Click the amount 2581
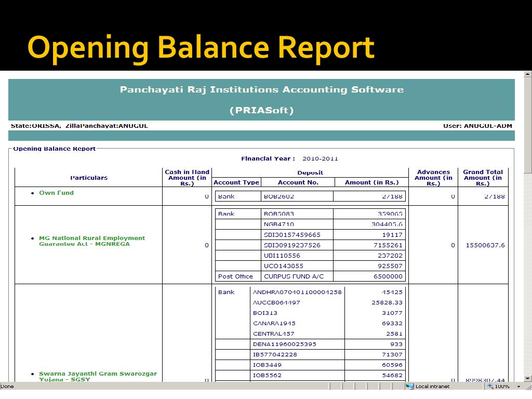 pos(394,334)
